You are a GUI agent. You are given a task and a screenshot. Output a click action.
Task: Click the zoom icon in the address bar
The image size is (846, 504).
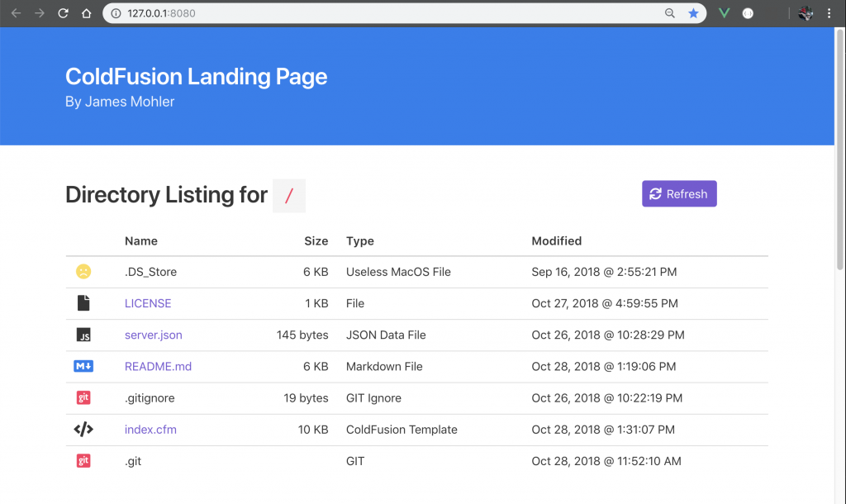670,13
